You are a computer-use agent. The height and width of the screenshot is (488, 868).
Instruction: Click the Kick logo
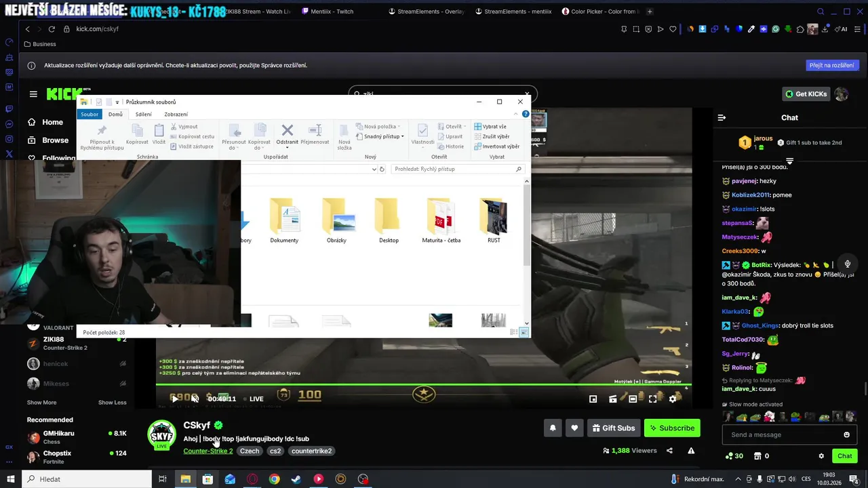64,94
